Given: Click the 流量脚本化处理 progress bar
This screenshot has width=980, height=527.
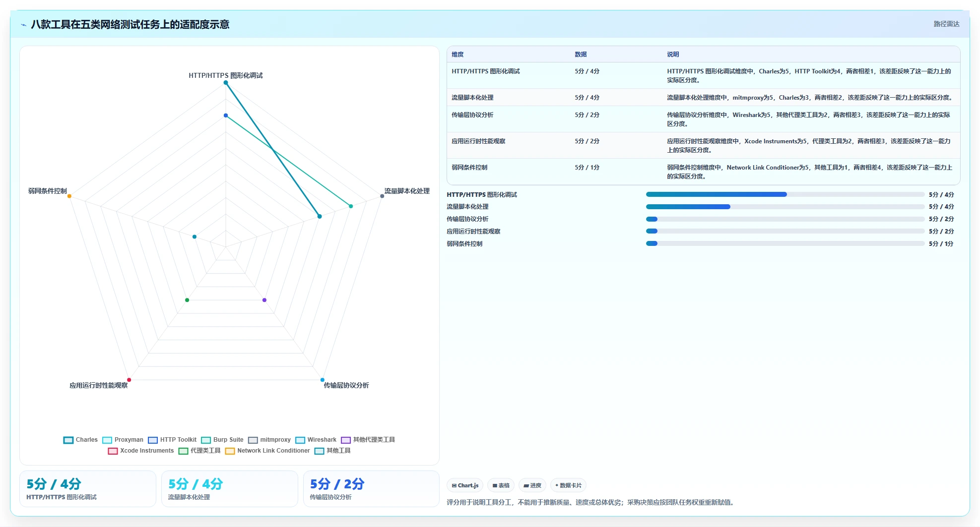Looking at the screenshot, I should [x=785, y=207].
